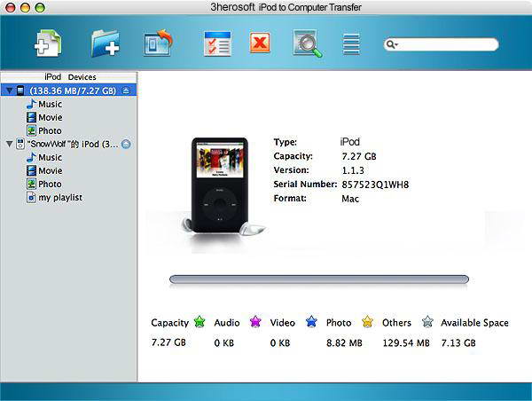This screenshot has width=532, height=401.
Task: Click the yellow Others star icon
Action: [367, 321]
